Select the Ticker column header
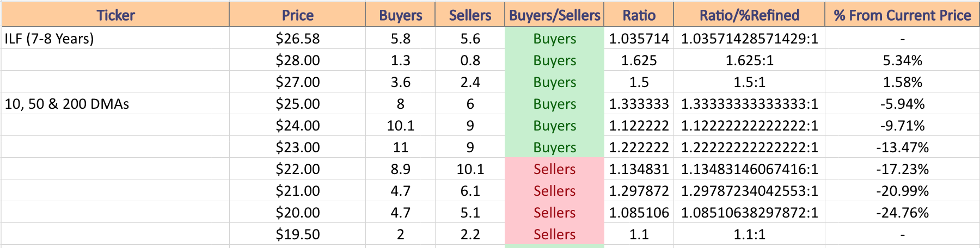Viewport: 980px width, 248px height. coord(115,15)
